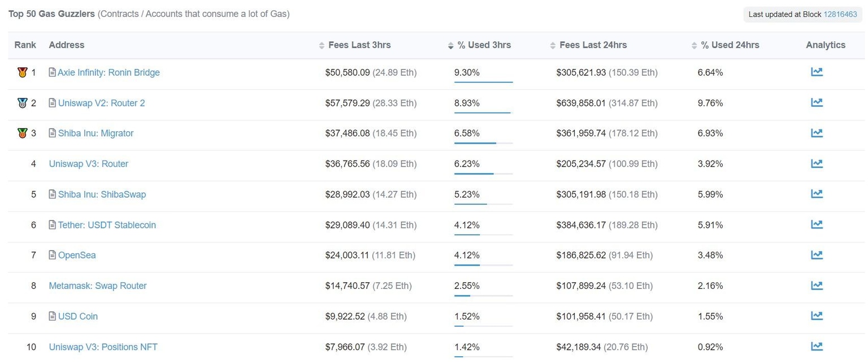Click analytics chart icon for Shiba Inu Migrator

817,133
